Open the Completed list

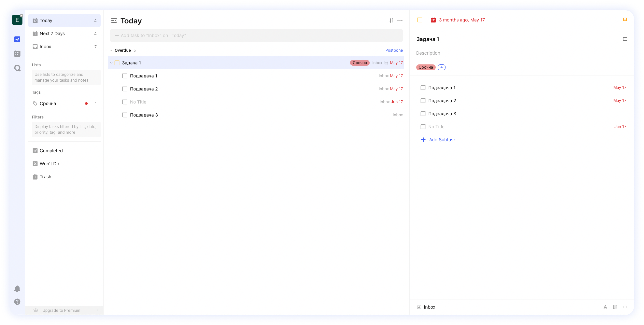(x=51, y=151)
